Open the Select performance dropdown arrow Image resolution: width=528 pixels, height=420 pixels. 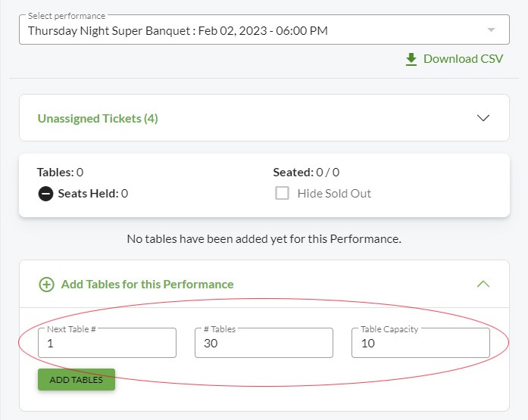click(492, 30)
